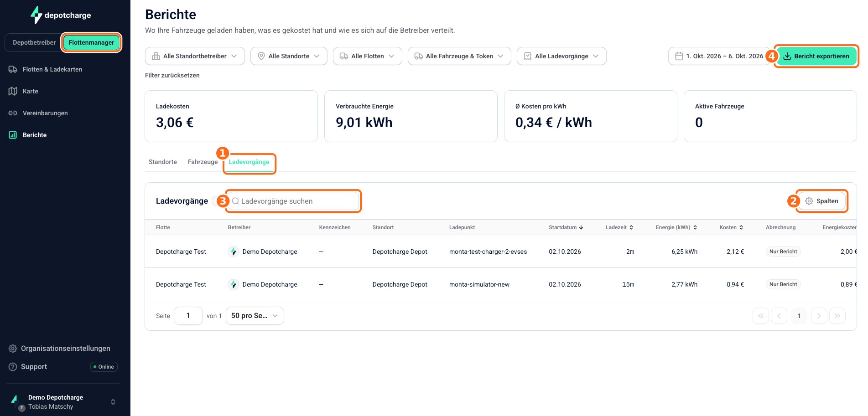Click the Nur Bericht badge for 2,12 €
Viewport: 868px width, 416px height.
coord(783,252)
